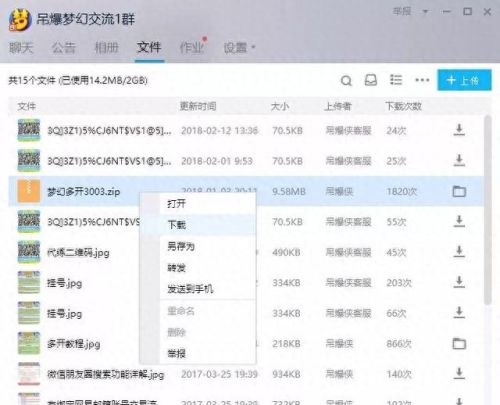
Task: Download 挂号.jpg with 203次 downloads
Action: [459, 282]
